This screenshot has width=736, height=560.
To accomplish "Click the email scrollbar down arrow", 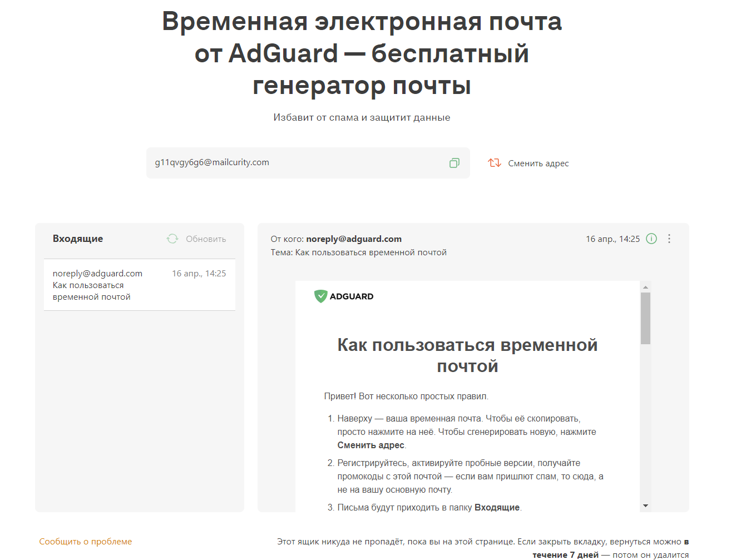I will [645, 506].
